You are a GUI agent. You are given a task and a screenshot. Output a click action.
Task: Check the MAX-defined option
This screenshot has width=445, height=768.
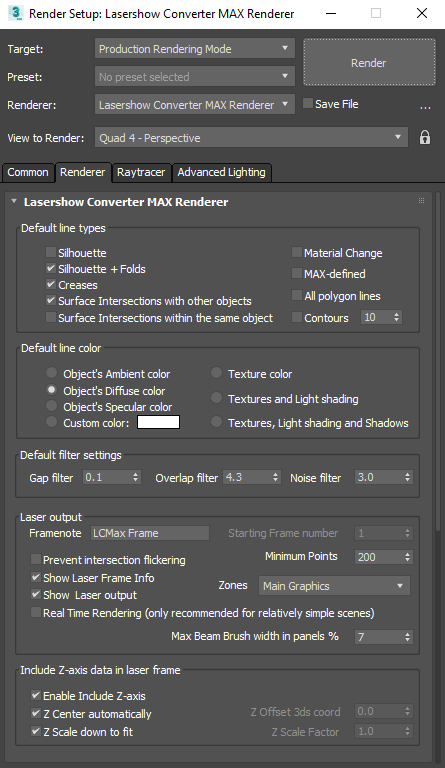pyautogui.click(x=296, y=273)
